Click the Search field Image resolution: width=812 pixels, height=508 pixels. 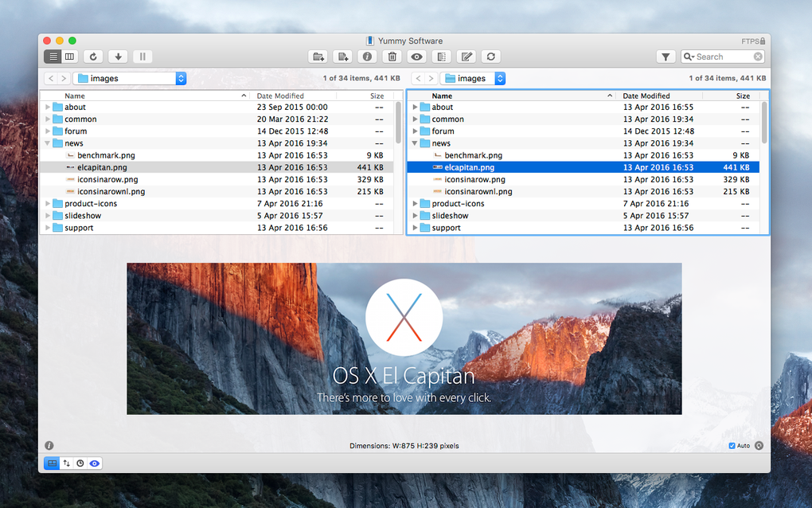click(x=723, y=57)
